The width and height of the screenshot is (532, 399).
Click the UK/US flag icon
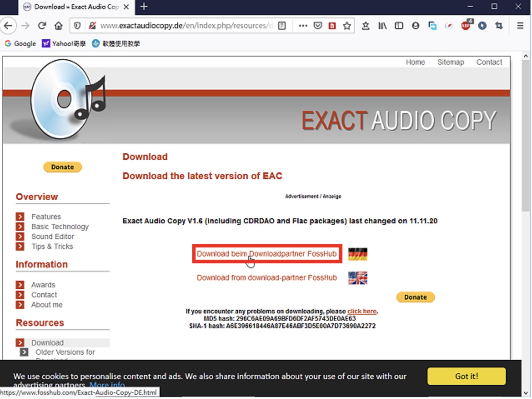pyautogui.click(x=358, y=278)
